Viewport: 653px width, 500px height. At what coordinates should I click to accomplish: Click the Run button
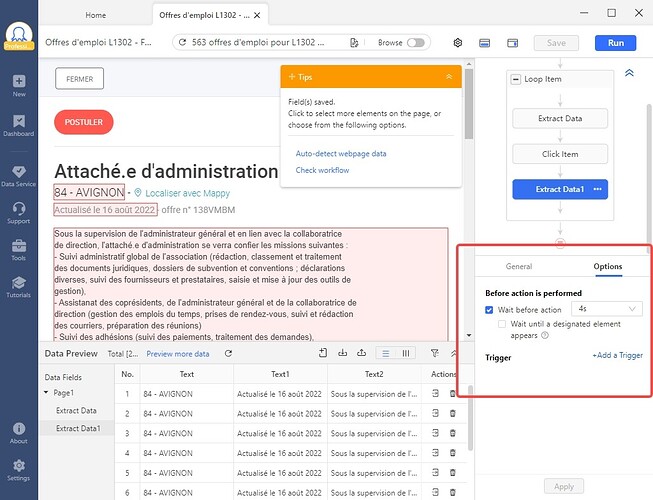coord(616,43)
